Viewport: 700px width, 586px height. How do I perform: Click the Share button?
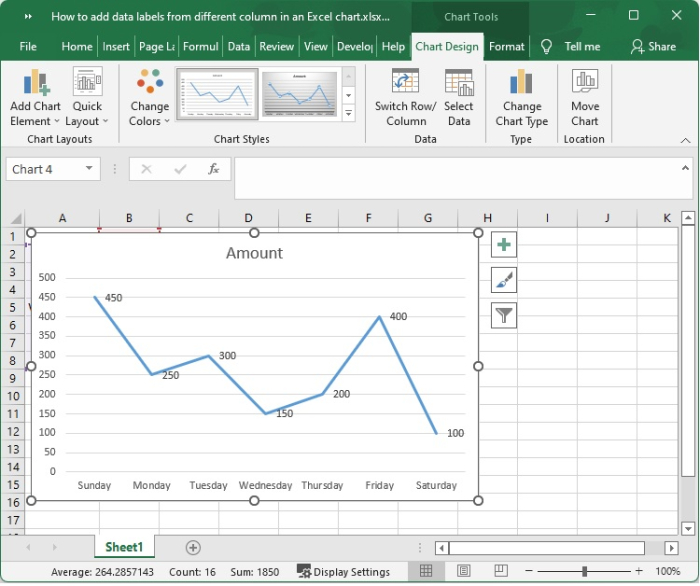(653, 46)
